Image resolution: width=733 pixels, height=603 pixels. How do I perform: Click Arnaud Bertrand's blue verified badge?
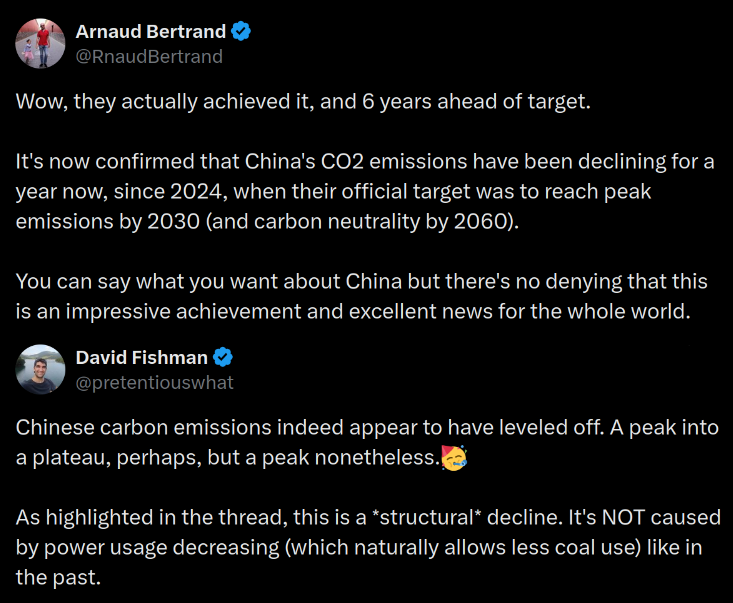(x=241, y=31)
